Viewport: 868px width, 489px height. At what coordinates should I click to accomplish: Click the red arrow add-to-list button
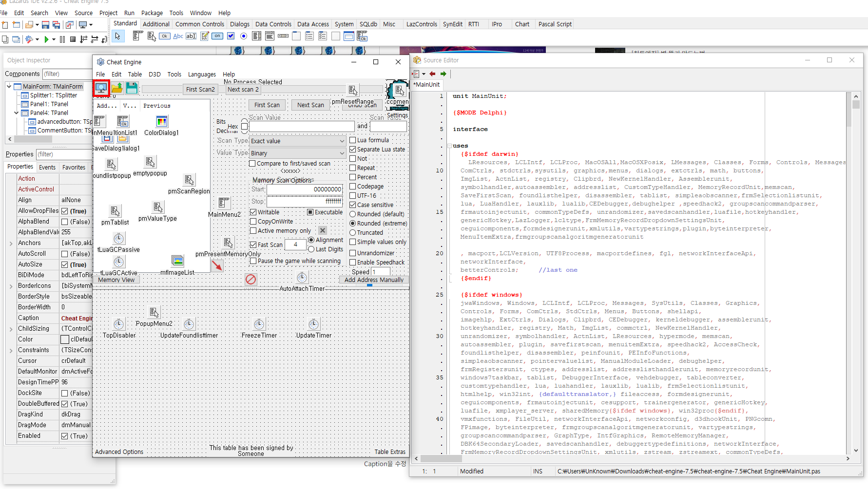point(217,265)
